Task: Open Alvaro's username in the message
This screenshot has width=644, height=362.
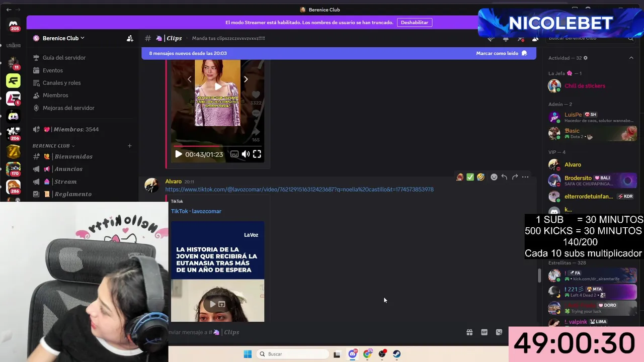Action: coord(174,182)
